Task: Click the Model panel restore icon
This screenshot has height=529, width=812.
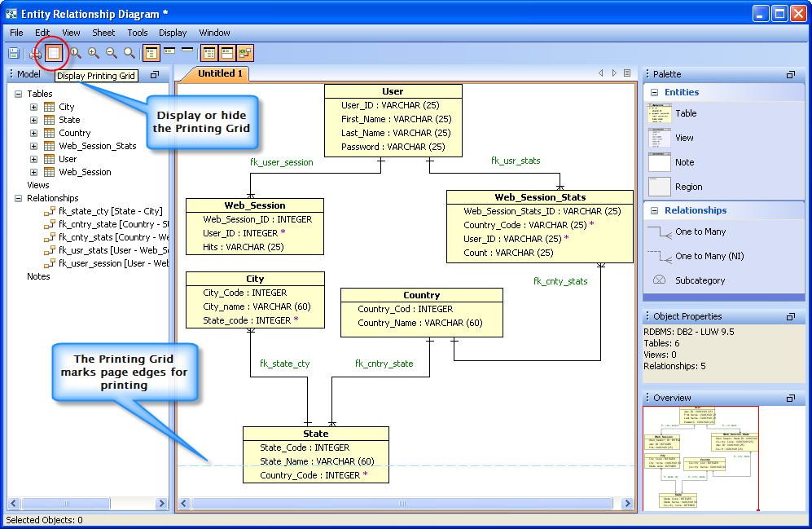Action: pyautogui.click(x=154, y=75)
